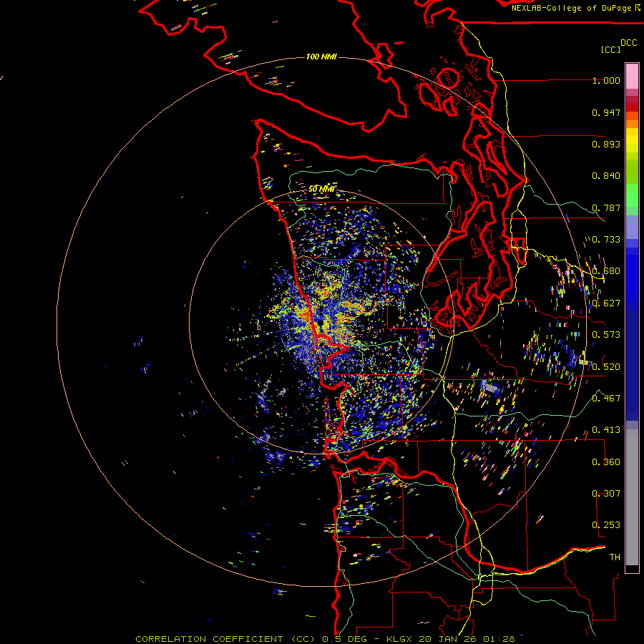Click the 0.733 scale value
644x644 pixels.
pos(606,240)
